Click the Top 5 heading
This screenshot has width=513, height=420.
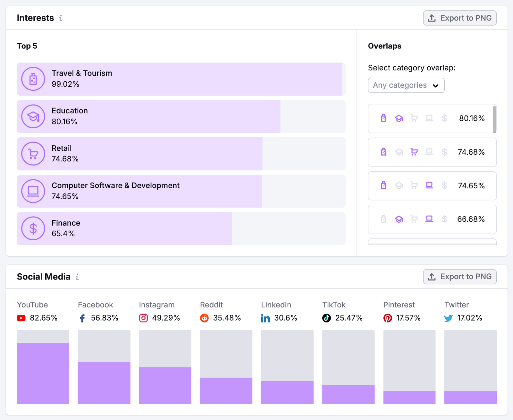pos(27,46)
